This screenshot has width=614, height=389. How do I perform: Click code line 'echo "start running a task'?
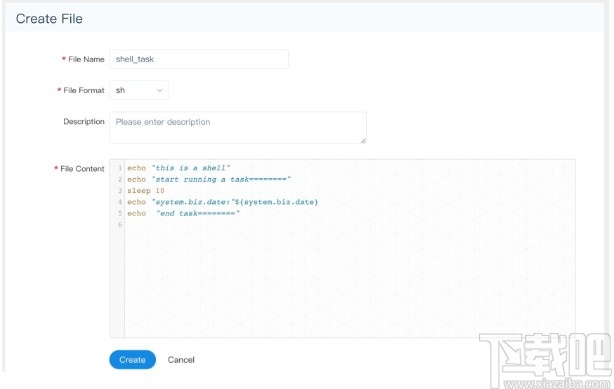[209, 179]
